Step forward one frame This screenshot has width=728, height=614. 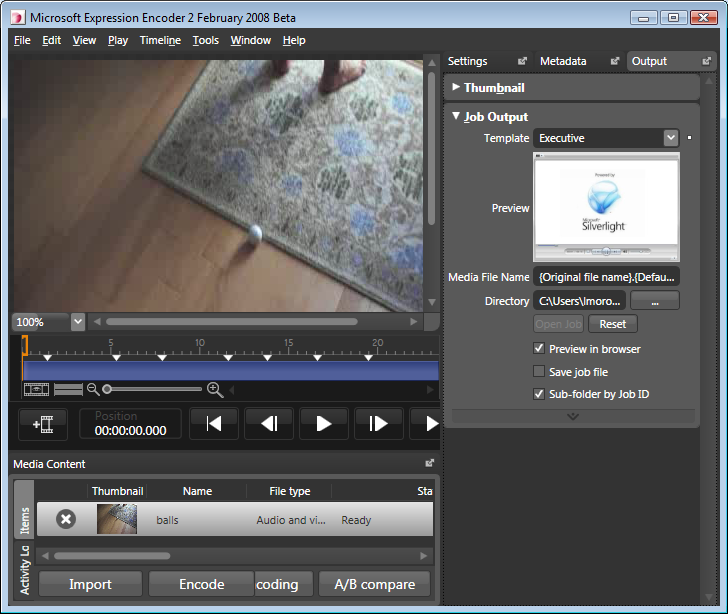point(378,424)
